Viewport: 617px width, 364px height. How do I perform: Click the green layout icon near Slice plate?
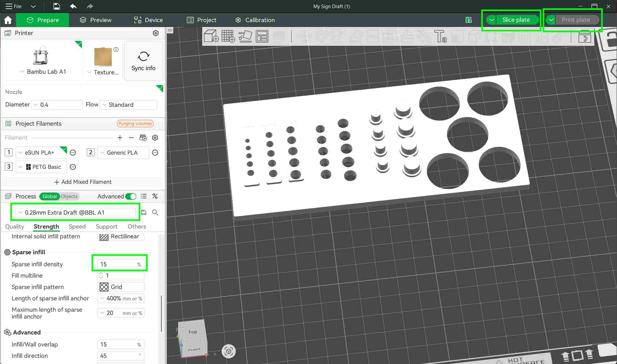tap(468, 20)
